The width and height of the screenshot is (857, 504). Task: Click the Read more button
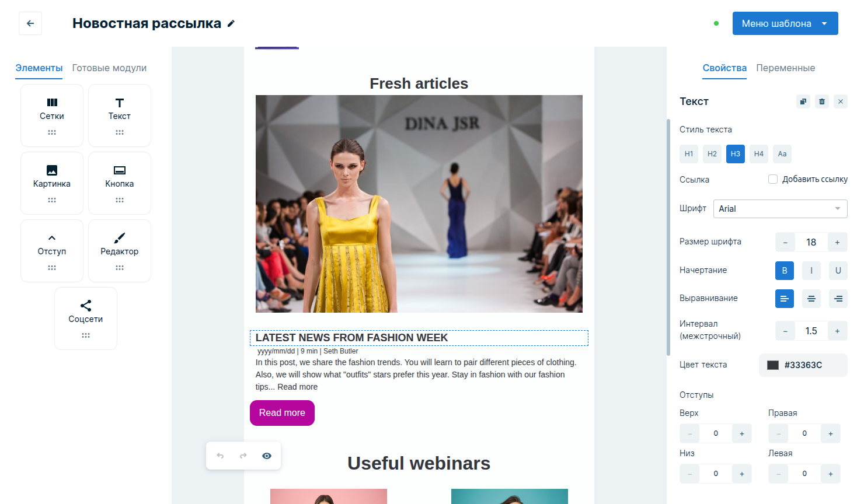tap(282, 413)
